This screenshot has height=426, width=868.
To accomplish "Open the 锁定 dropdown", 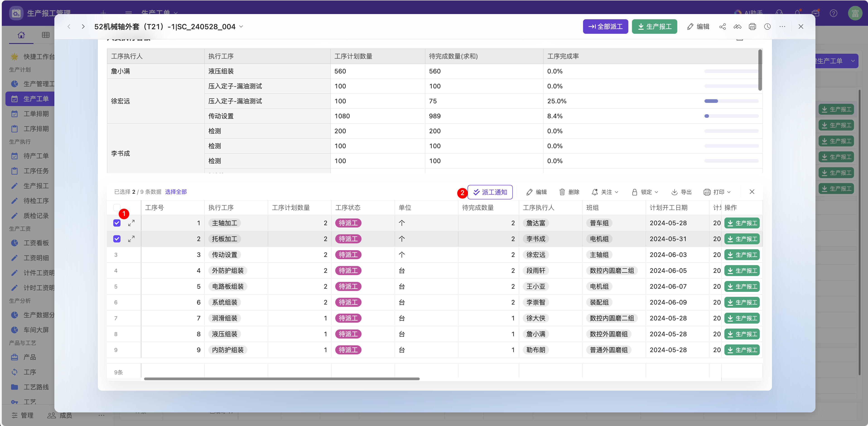I will 645,192.
